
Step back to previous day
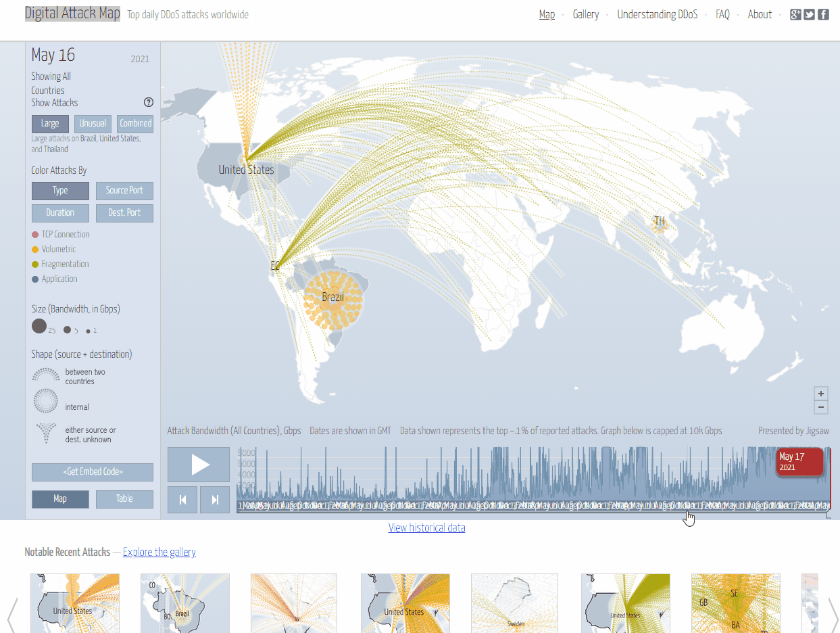coord(182,500)
